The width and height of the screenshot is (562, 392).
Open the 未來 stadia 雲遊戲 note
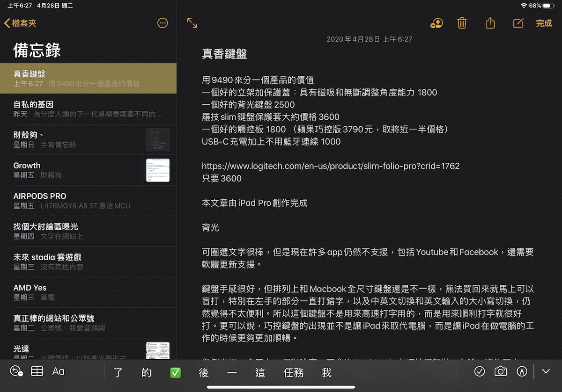point(88,262)
